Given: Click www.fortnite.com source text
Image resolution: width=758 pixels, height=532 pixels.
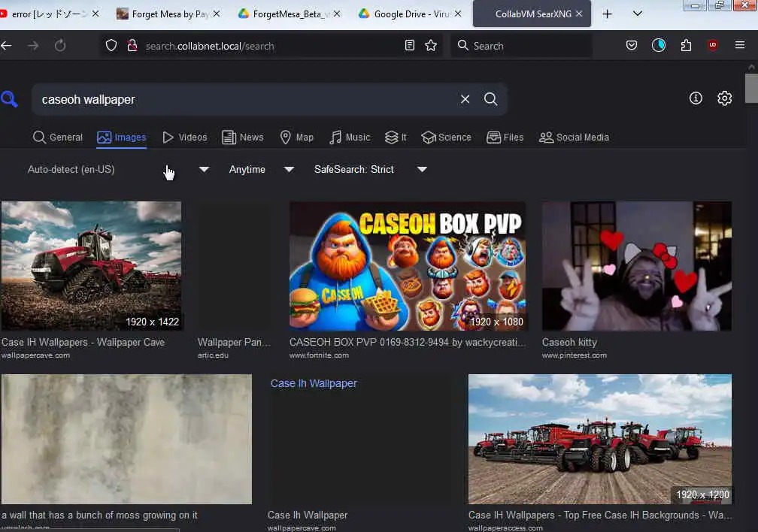Looking at the screenshot, I should pos(319,355).
